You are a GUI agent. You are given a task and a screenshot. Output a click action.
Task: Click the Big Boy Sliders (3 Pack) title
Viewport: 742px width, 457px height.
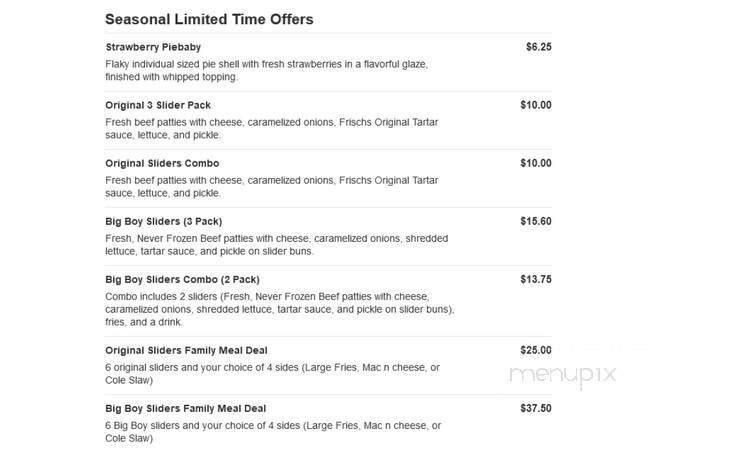(163, 221)
